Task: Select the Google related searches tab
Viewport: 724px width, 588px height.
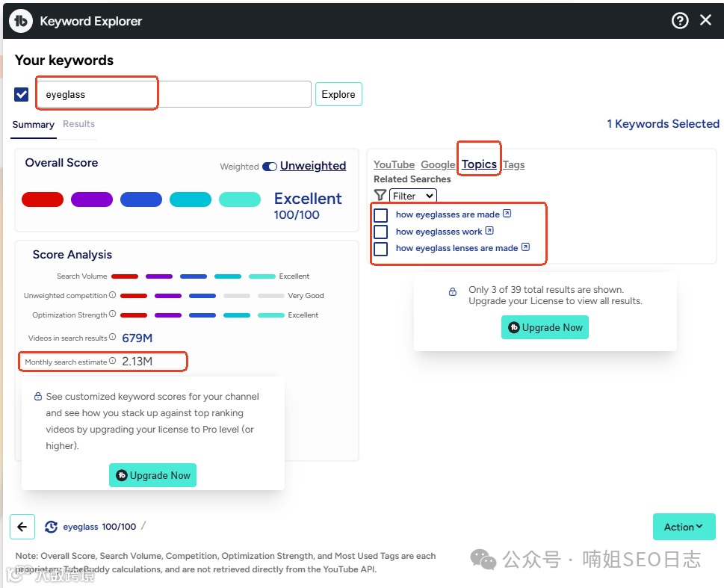Action: coord(438,164)
